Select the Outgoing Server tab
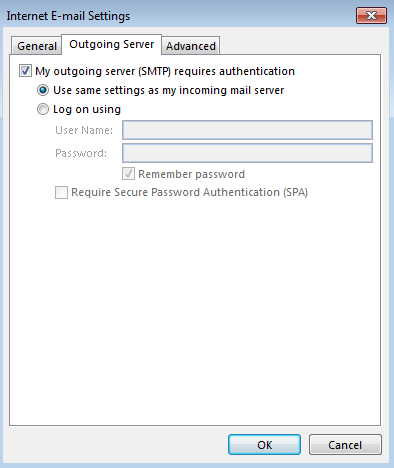The width and height of the screenshot is (394, 468). point(112,44)
